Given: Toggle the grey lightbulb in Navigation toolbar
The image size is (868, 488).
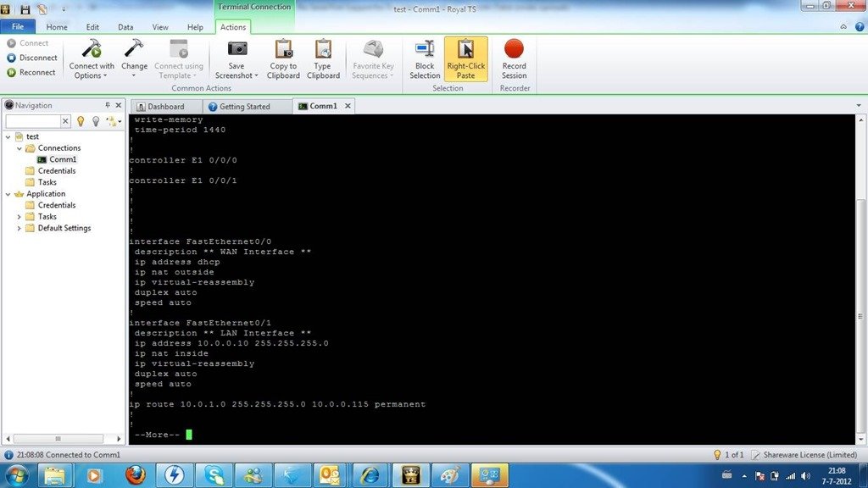Looking at the screenshot, I should point(96,121).
